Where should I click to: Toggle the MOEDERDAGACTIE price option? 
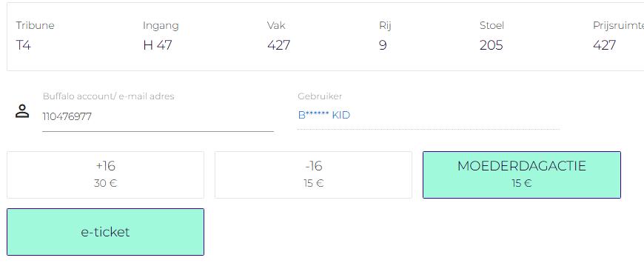tap(522, 175)
